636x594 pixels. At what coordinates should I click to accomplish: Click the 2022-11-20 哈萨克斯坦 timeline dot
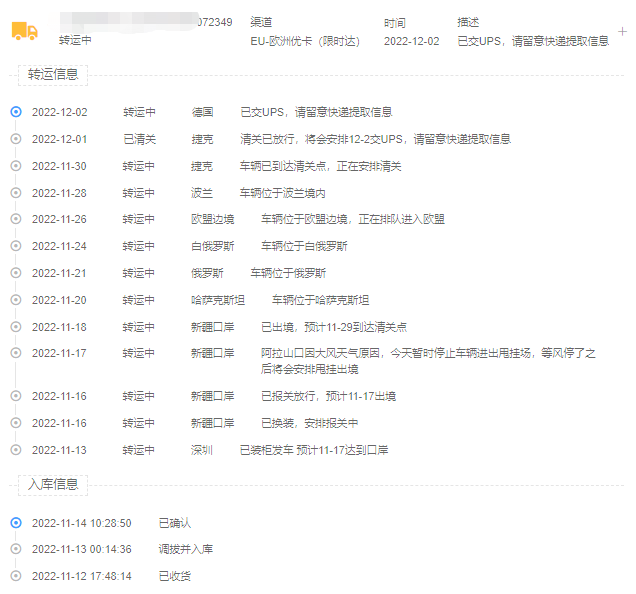tap(16, 300)
